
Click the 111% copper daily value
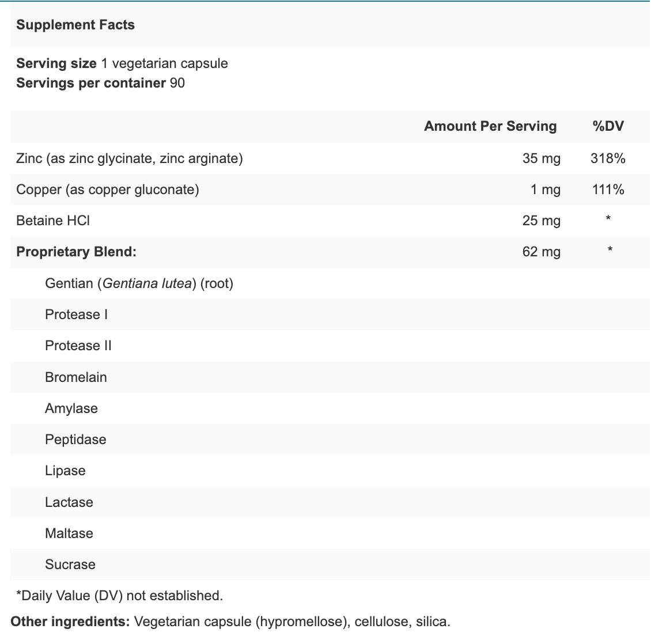tap(608, 190)
